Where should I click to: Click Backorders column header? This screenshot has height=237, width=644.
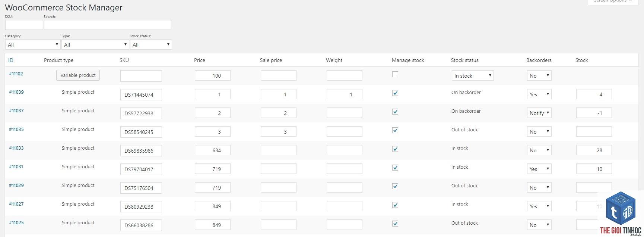(x=539, y=60)
